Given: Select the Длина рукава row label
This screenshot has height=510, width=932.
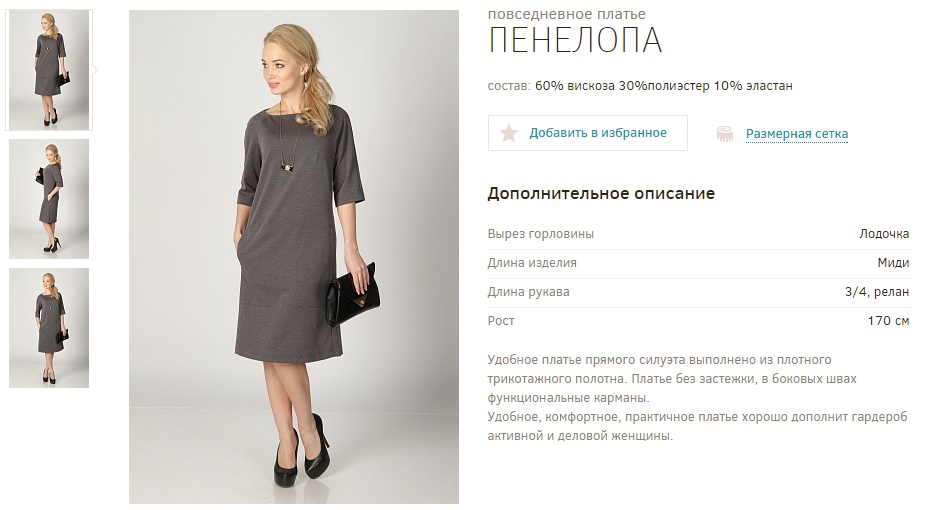Looking at the screenshot, I should coord(528,292).
